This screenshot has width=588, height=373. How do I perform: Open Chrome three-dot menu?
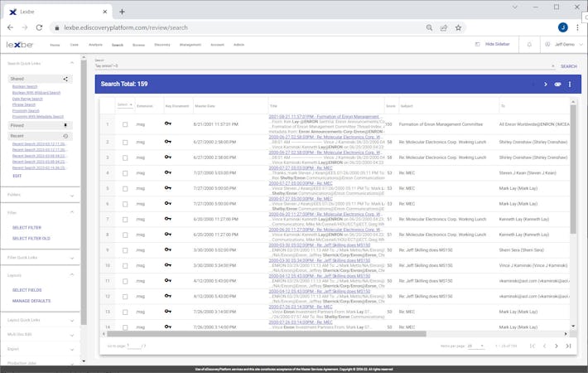577,27
